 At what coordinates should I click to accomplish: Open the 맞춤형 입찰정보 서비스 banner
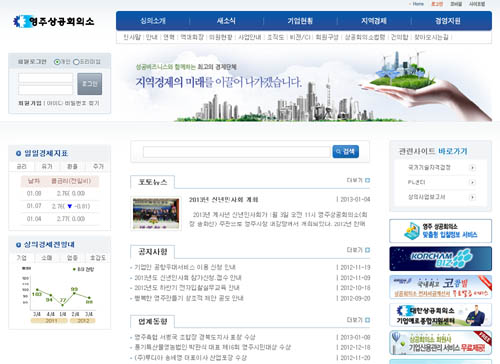(x=440, y=231)
